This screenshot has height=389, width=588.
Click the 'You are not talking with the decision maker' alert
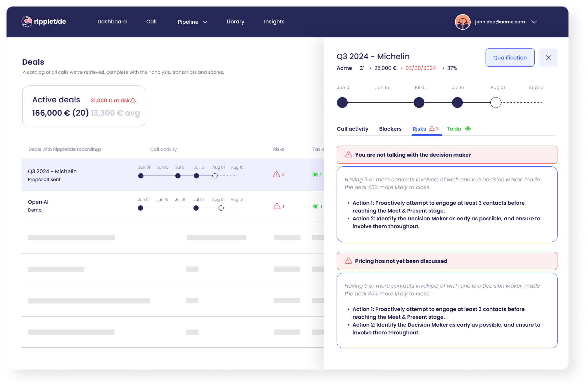(x=447, y=155)
